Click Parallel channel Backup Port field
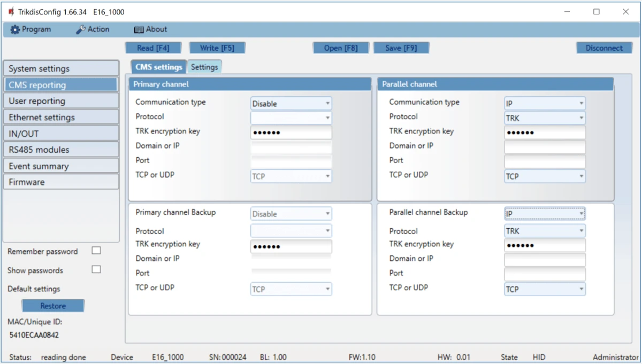The width and height of the screenshot is (642, 364). 545,274
